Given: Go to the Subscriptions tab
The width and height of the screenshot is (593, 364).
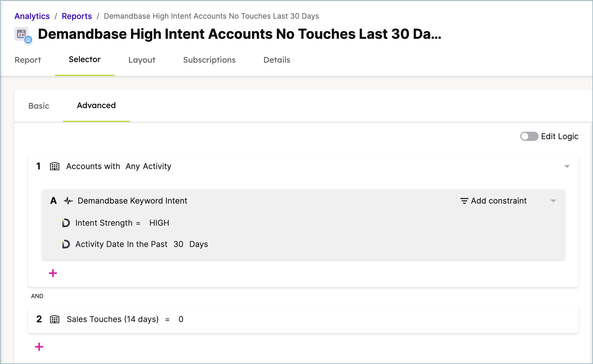Looking at the screenshot, I should [209, 60].
